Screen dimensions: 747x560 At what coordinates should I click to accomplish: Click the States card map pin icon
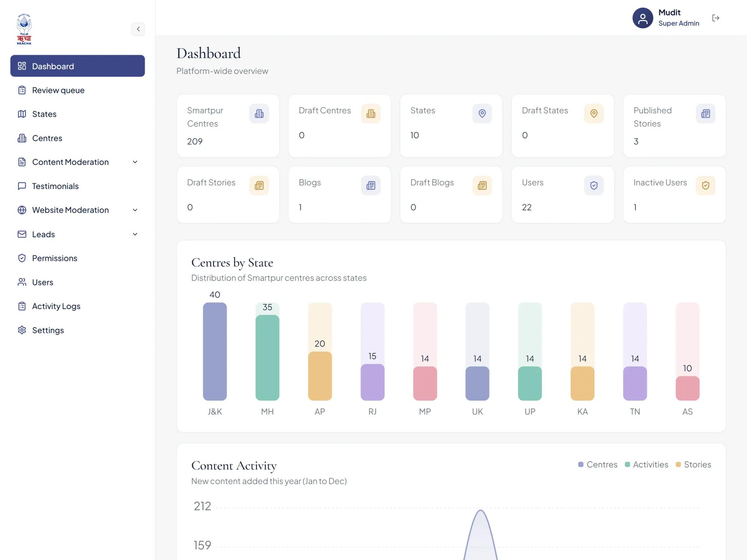click(x=482, y=114)
